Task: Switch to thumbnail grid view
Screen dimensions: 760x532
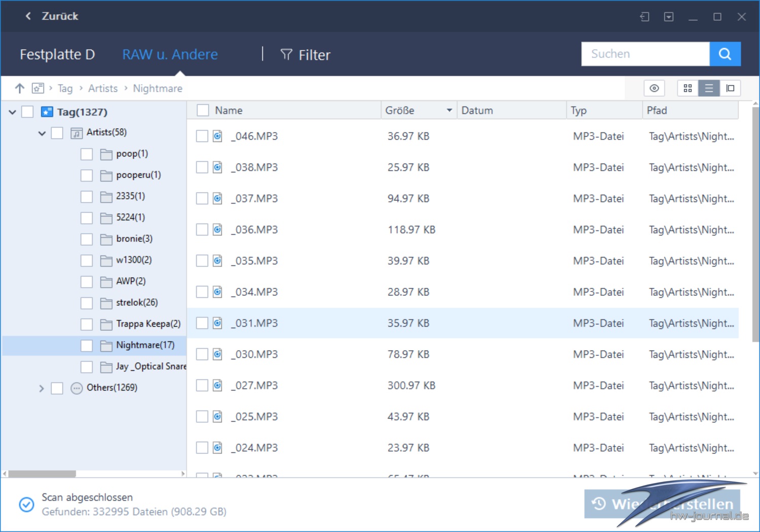Action: point(688,88)
